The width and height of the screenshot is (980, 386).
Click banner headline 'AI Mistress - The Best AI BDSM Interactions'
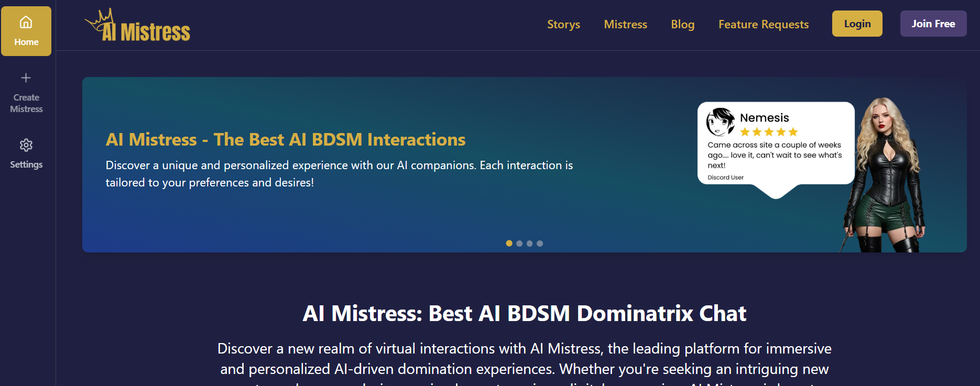(x=286, y=139)
